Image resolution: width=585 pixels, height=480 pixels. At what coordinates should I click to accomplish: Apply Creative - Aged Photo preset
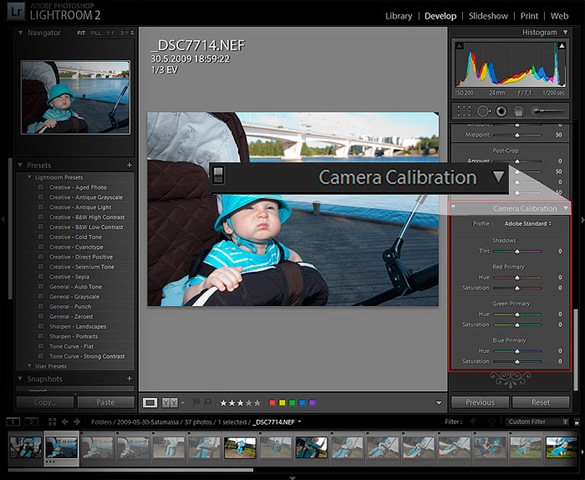78,187
